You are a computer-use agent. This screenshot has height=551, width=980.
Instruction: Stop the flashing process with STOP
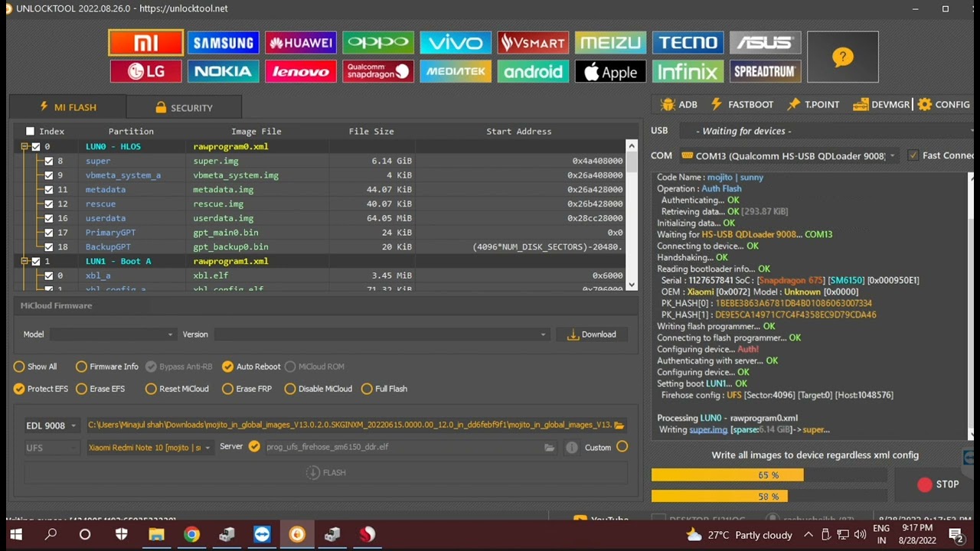pyautogui.click(x=938, y=484)
